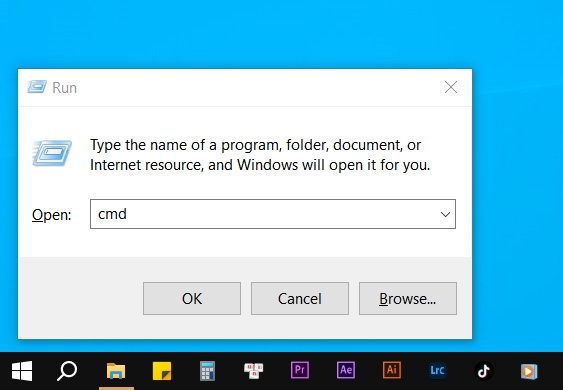
Task: Launch Lightroom Classic from taskbar
Action: 437,370
